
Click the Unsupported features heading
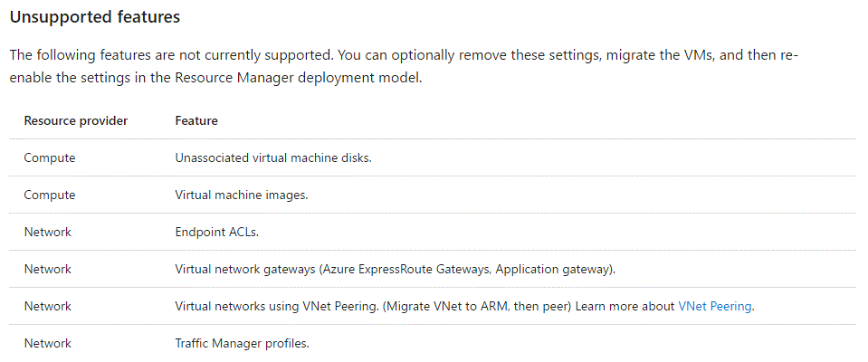(x=95, y=17)
